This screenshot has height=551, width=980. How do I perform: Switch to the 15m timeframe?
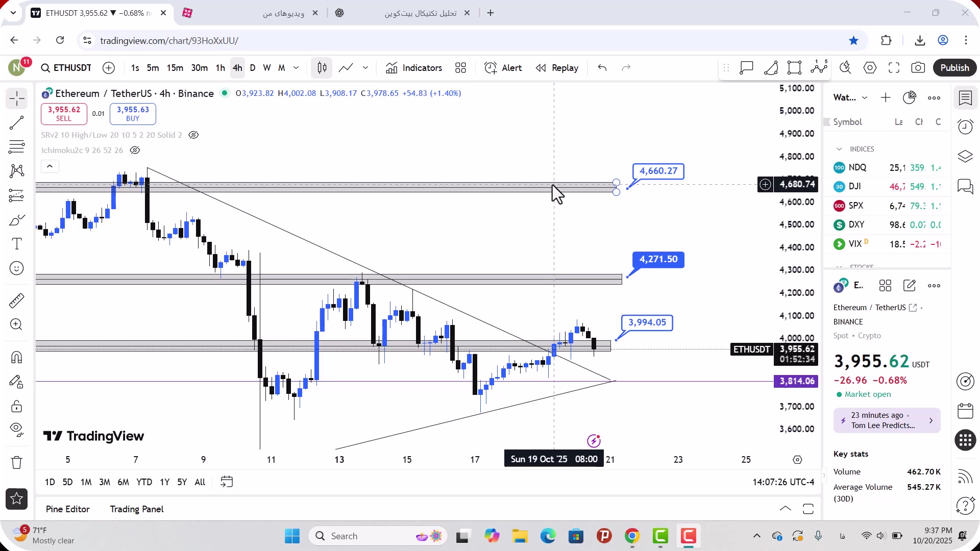[175, 68]
